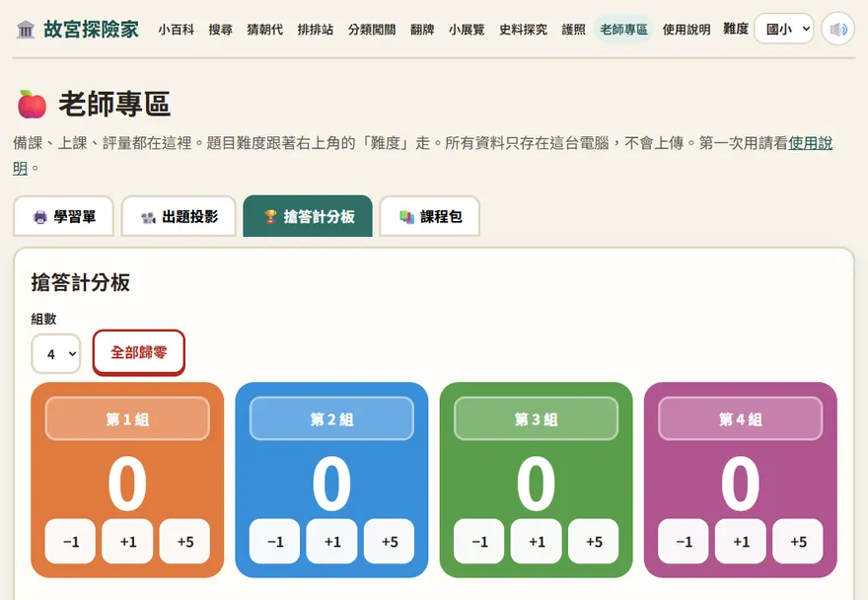Open 使用說明 in the top navigation bar
Image resolution: width=868 pixels, height=600 pixels.
pyautogui.click(x=687, y=30)
